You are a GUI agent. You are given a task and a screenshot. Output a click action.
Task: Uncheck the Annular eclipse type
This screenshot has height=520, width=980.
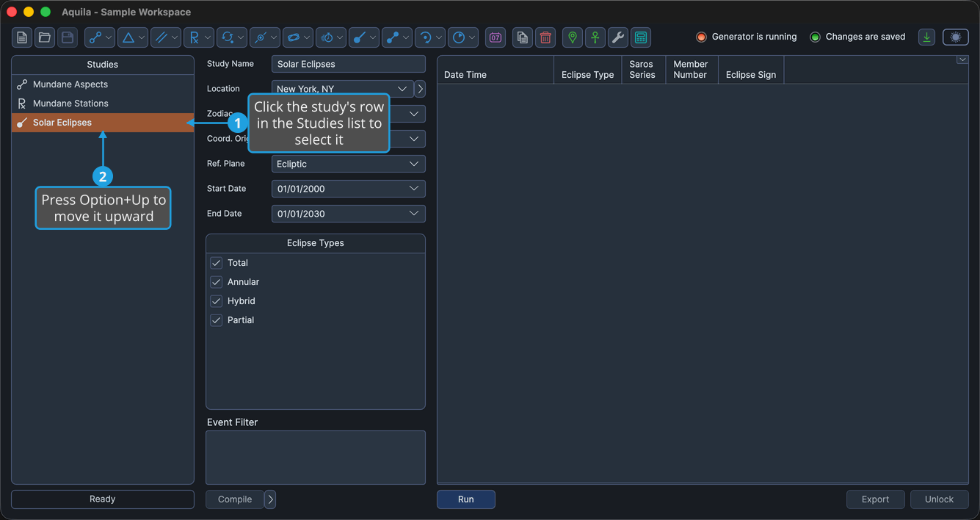tap(217, 282)
